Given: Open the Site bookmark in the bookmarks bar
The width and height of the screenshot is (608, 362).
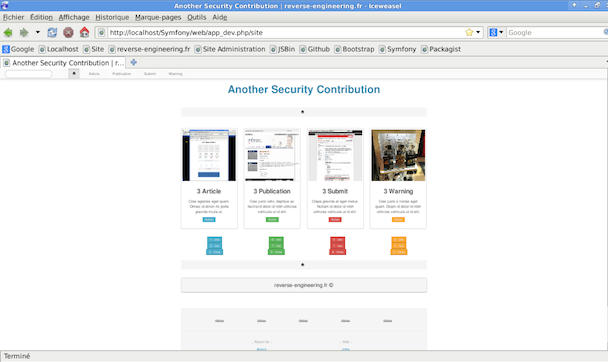Looking at the screenshot, I should pos(93,49).
